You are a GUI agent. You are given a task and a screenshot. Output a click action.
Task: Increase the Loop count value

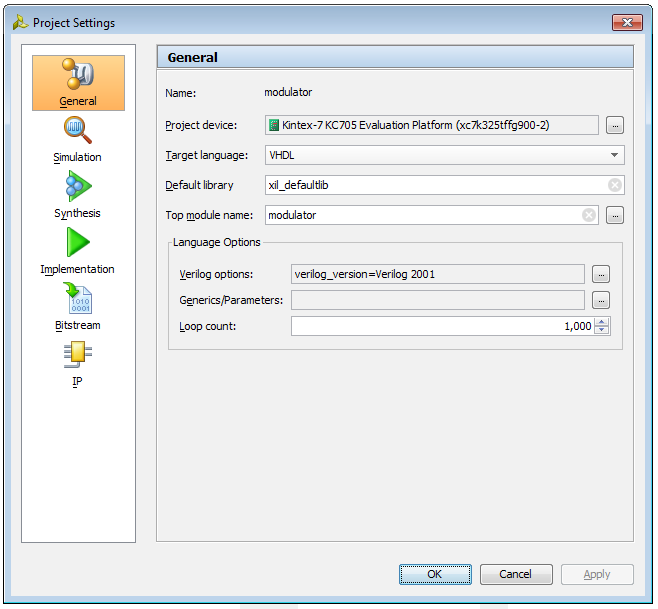(x=602, y=322)
